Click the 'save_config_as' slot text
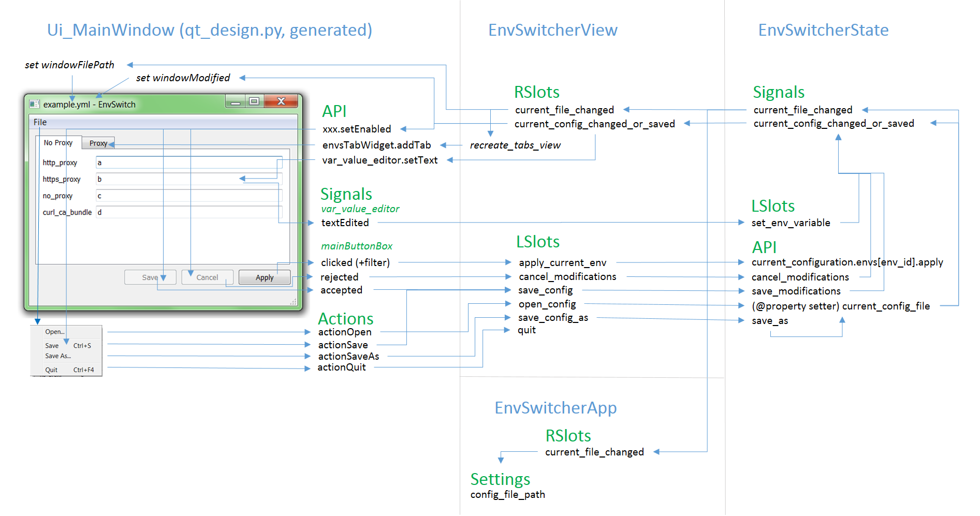 click(x=553, y=317)
